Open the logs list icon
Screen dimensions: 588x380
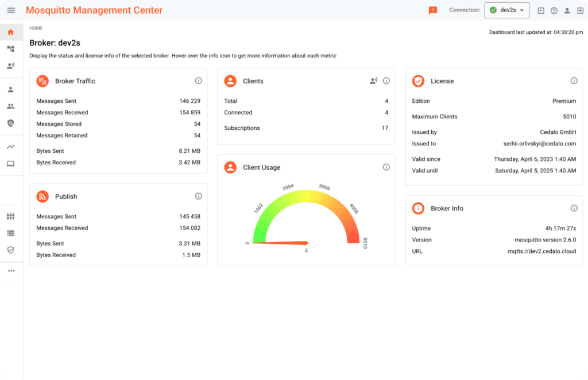coord(11,233)
